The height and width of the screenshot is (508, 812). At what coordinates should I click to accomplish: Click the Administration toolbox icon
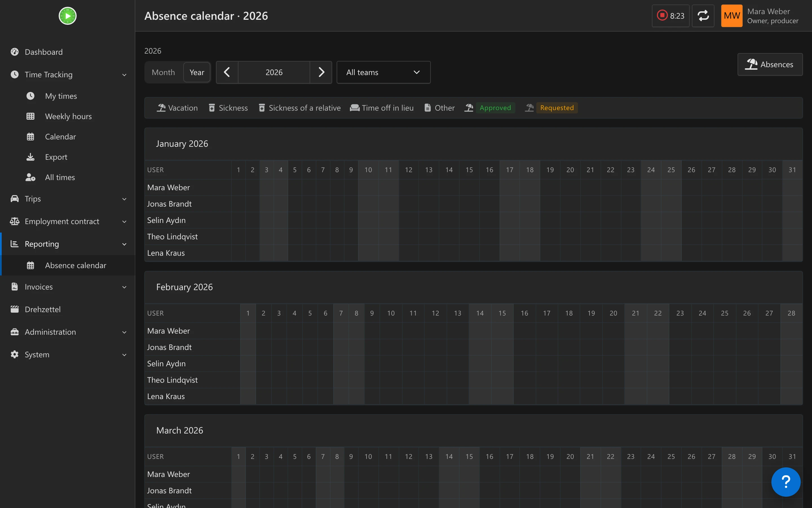click(x=14, y=332)
